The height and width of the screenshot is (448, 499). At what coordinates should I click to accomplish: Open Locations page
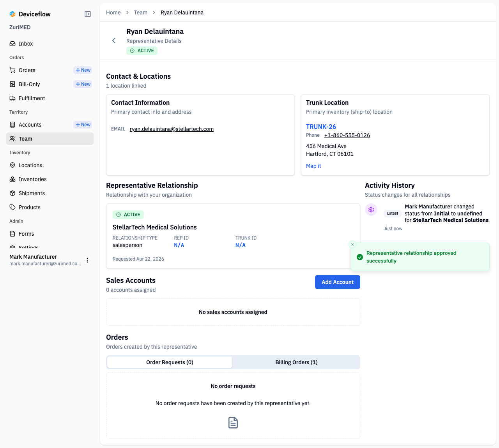click(50, 165)
